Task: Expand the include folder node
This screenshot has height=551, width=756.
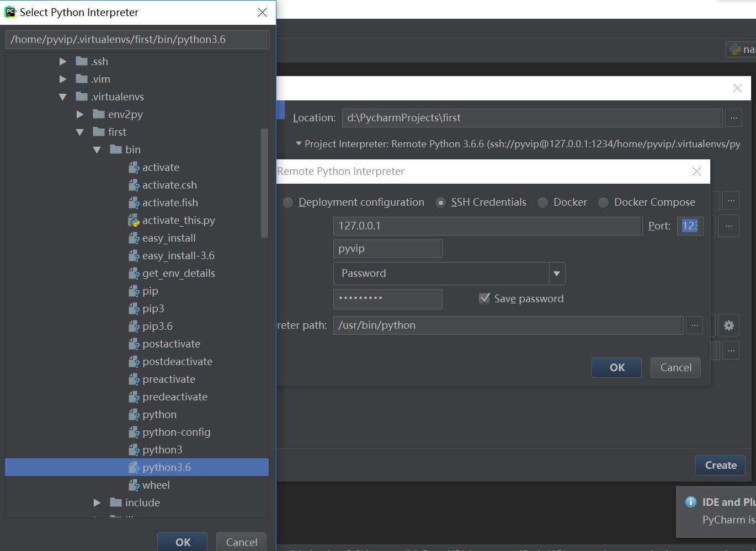Action: click(x=97, y=502)
